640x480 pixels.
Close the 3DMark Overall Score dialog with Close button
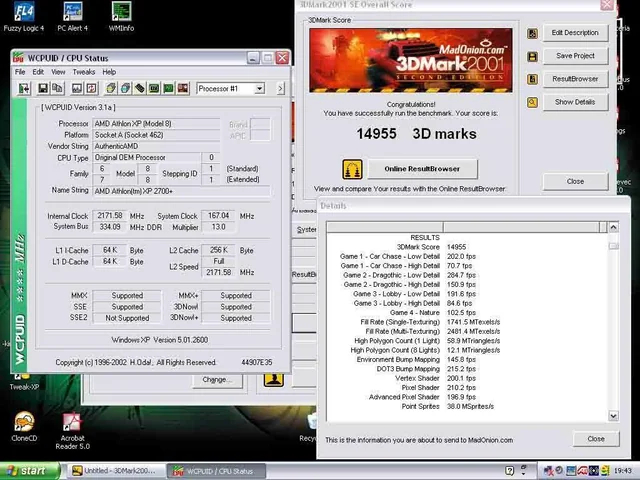pyautogui.click(x=575, y=181)
